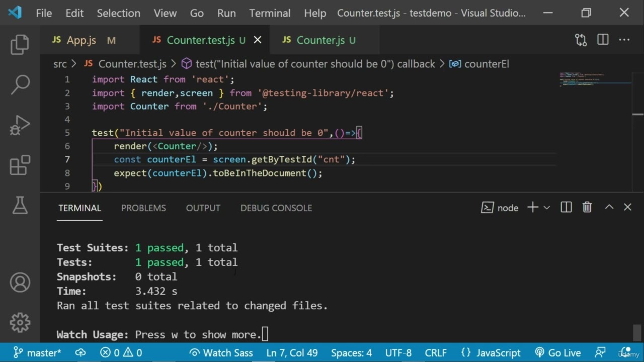Change end of line sequence CRLF
This screenshot has height=362, width=644.
click(435, 352)
